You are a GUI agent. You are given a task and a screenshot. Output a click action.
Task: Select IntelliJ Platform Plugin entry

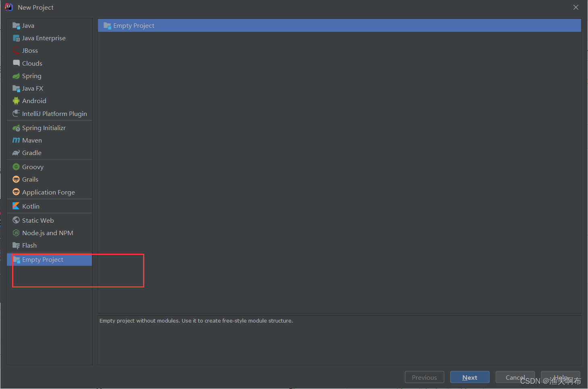tap(50, 114)
